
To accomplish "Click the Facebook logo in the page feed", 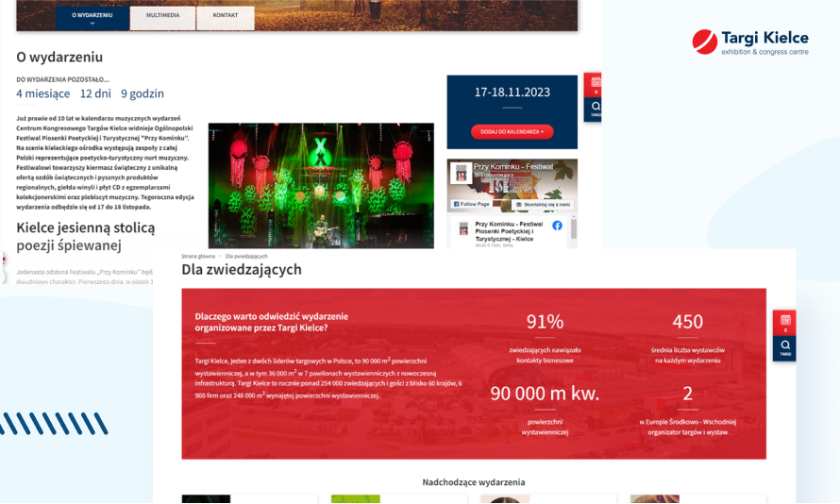I will [x=557, y=226].
